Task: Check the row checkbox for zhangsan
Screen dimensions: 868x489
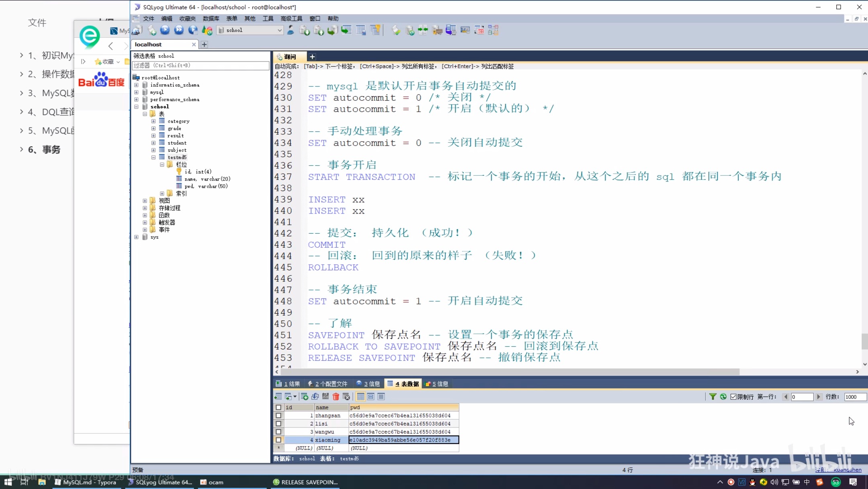Action: [x=278, y=415]
